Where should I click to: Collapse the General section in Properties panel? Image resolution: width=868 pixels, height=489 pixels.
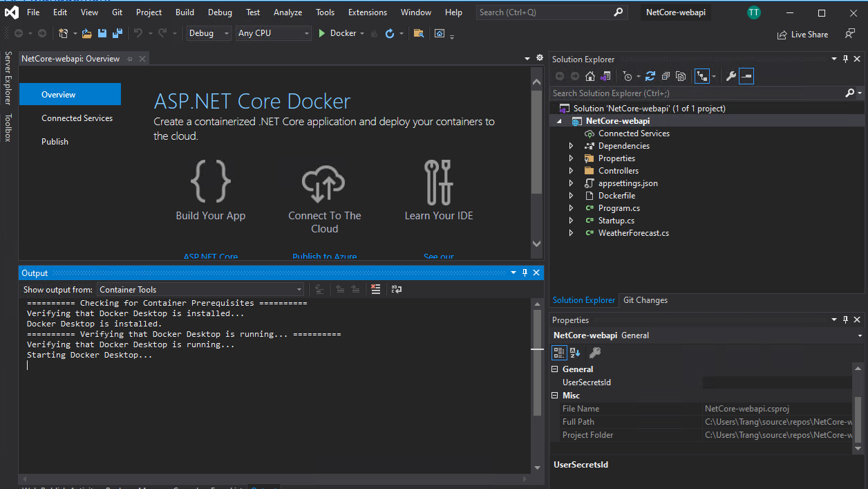(x=556, y=369)
